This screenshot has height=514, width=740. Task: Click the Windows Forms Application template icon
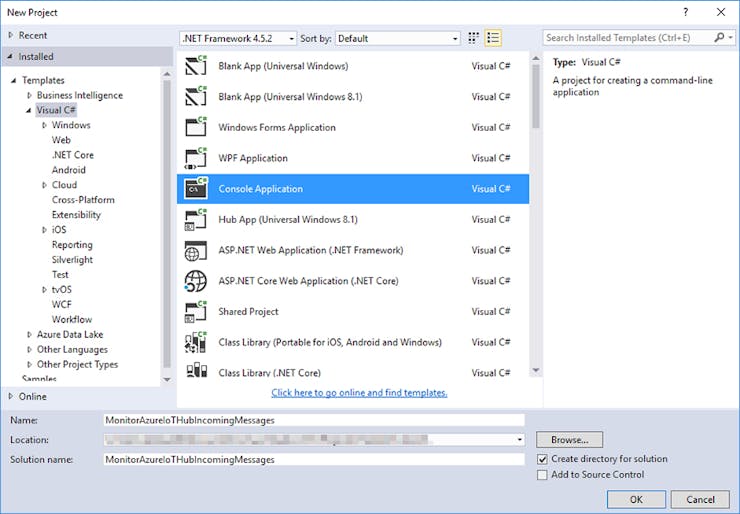(196, 127)
